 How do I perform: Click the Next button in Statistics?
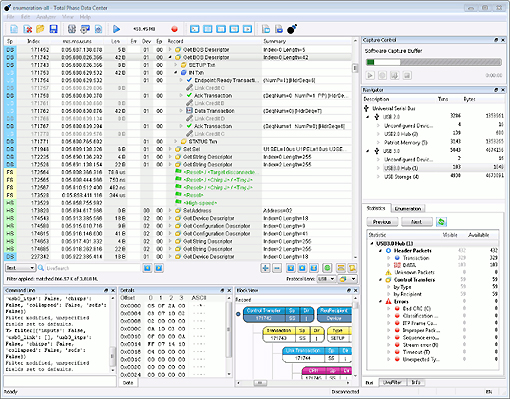417,222
